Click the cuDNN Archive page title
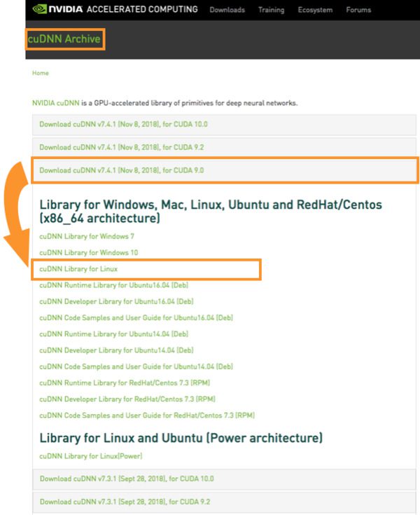The height and width of the screenshot is (515, 420). click(64, 39)
